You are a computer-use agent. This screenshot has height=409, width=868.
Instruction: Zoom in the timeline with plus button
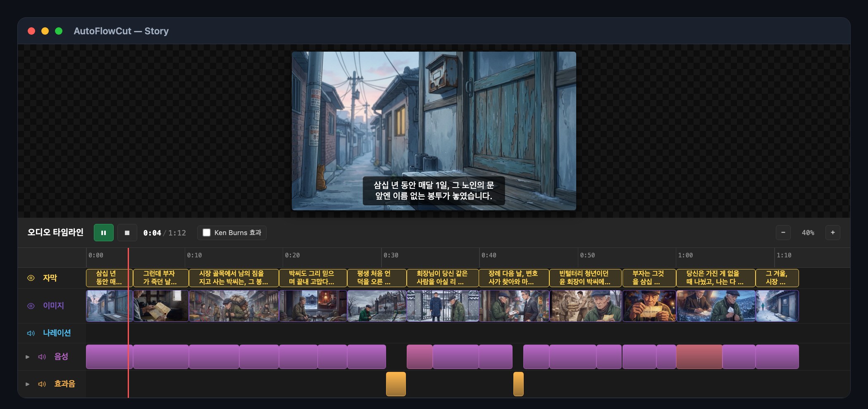tap(832, 233)
